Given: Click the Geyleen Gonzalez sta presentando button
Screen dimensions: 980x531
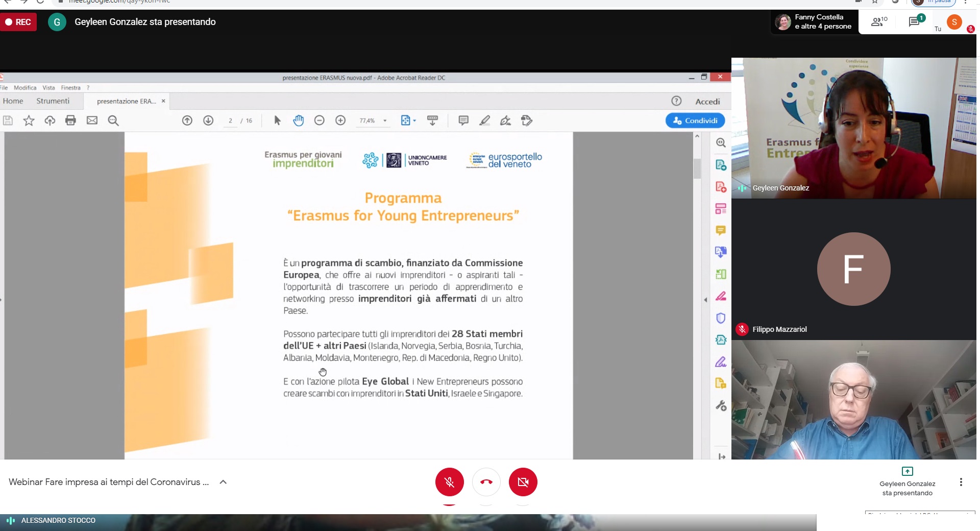Looking at the screenshot, I should coord(908,481).
